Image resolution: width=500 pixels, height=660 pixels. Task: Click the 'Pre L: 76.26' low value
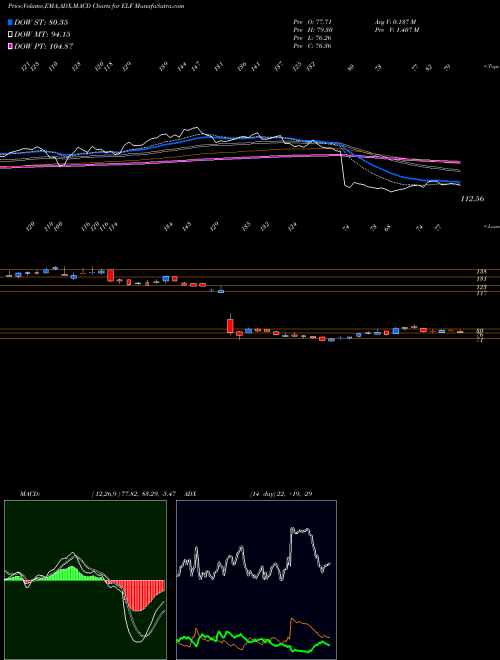click(312, 38)
